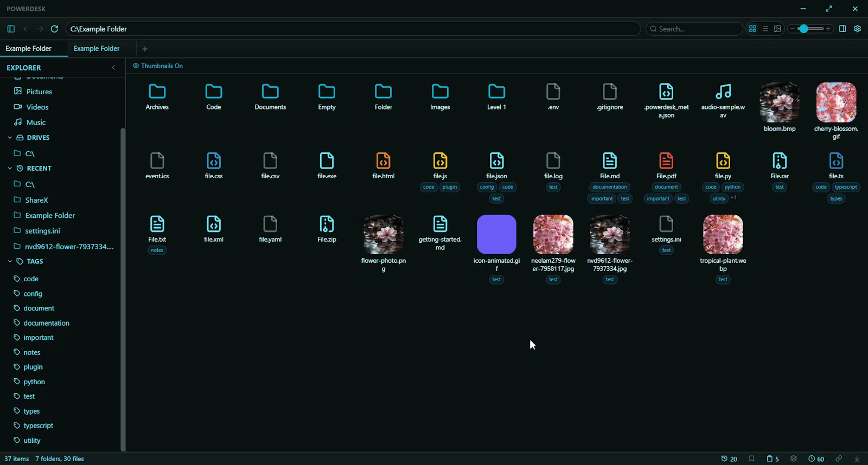Viewport: 868px width, 465px height.
Task: Click the icon size slider handle
Action: (803, 29)
